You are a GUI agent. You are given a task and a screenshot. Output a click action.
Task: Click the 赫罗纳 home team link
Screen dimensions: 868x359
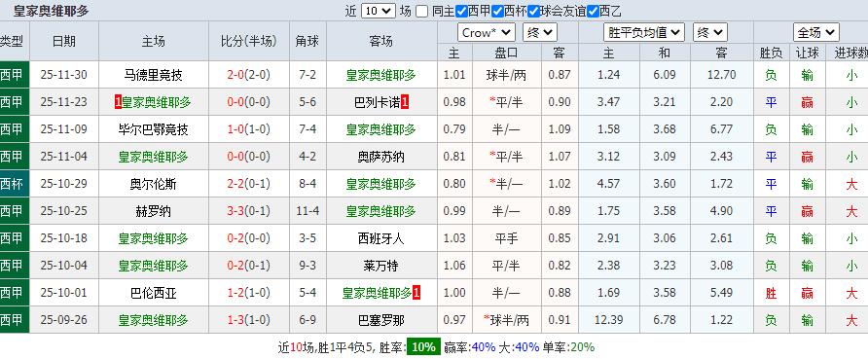154,211
